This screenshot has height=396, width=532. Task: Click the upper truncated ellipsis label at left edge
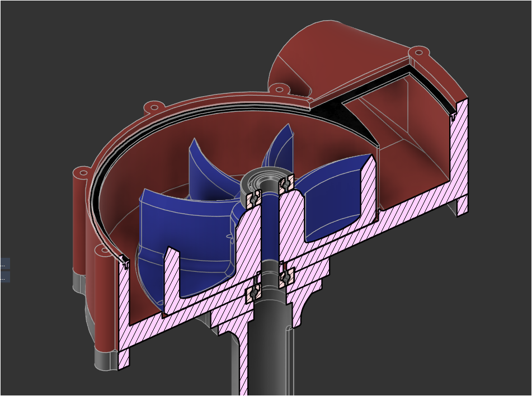click(4, 263)
